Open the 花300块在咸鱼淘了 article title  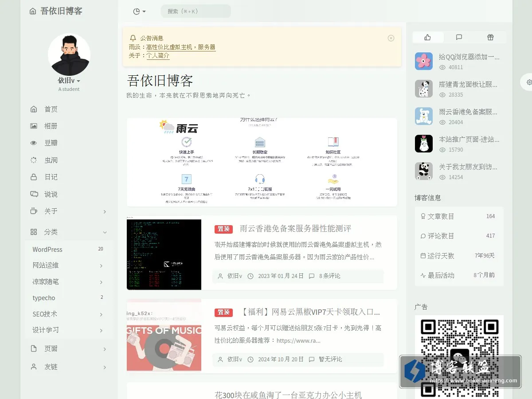pos(288,395)
